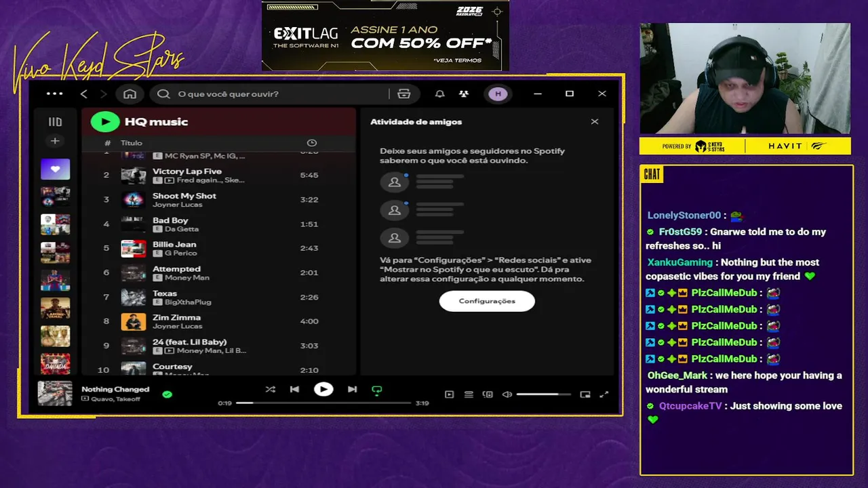Select track 'Victory Lap Five'
Viewport: 868px width, 488px height.
pos(218,175)
